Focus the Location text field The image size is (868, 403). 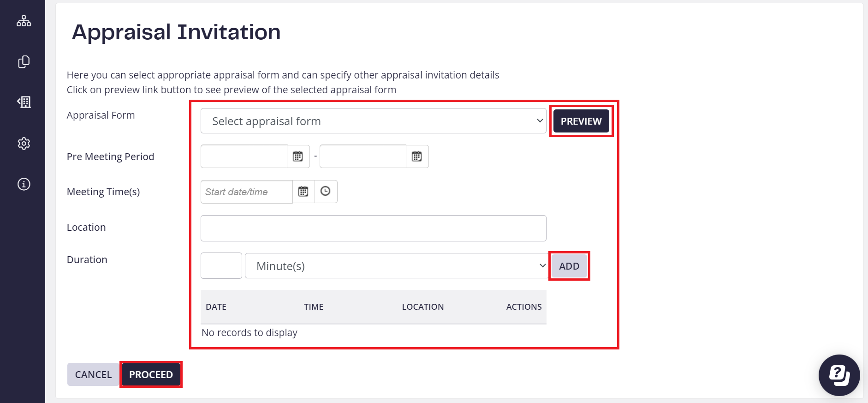click(x=373, y=228)
